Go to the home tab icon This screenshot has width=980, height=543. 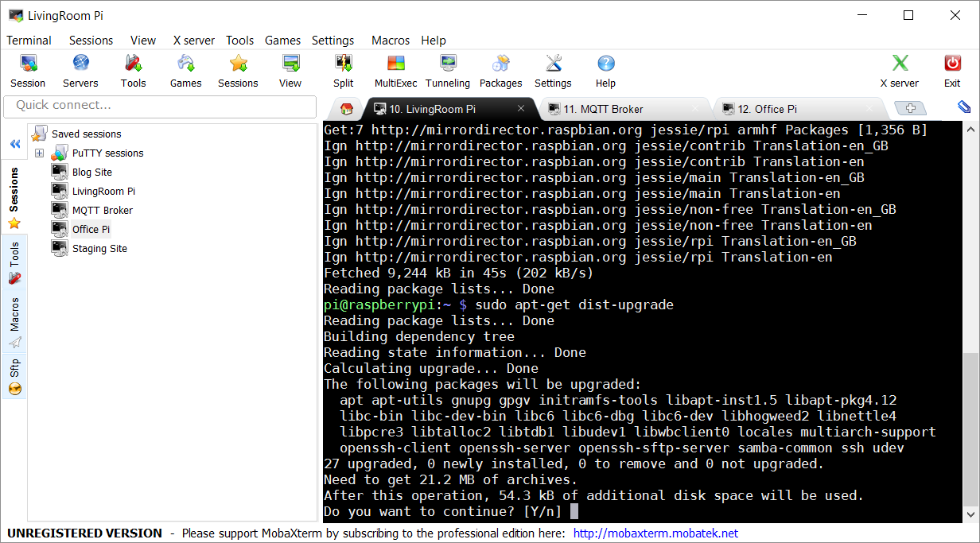(346, 109)
